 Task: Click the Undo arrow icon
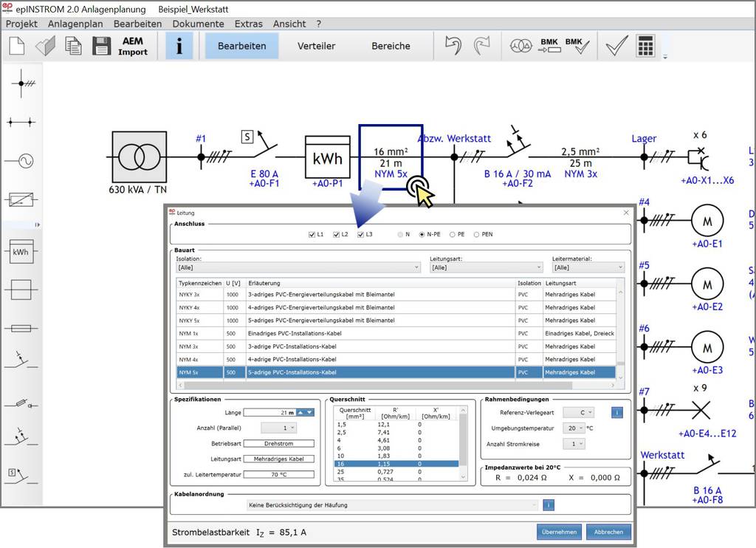453,46
